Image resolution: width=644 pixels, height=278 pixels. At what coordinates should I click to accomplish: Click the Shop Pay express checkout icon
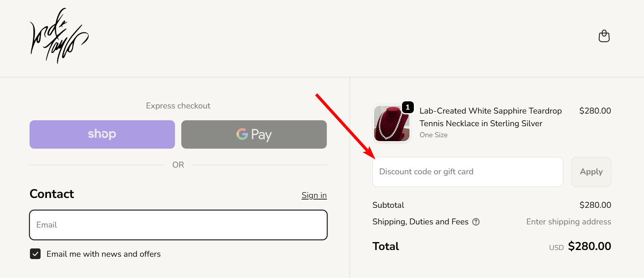coord(102,134)
